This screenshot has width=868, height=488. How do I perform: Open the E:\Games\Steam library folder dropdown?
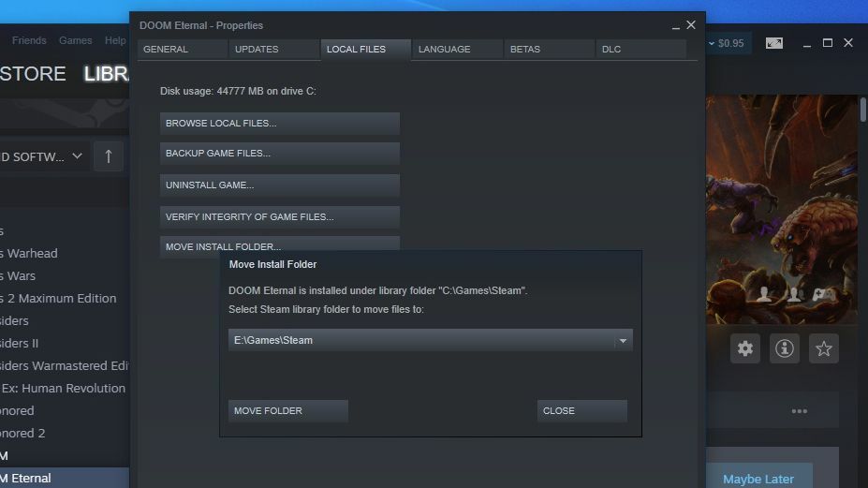click(x=430, y=340)
